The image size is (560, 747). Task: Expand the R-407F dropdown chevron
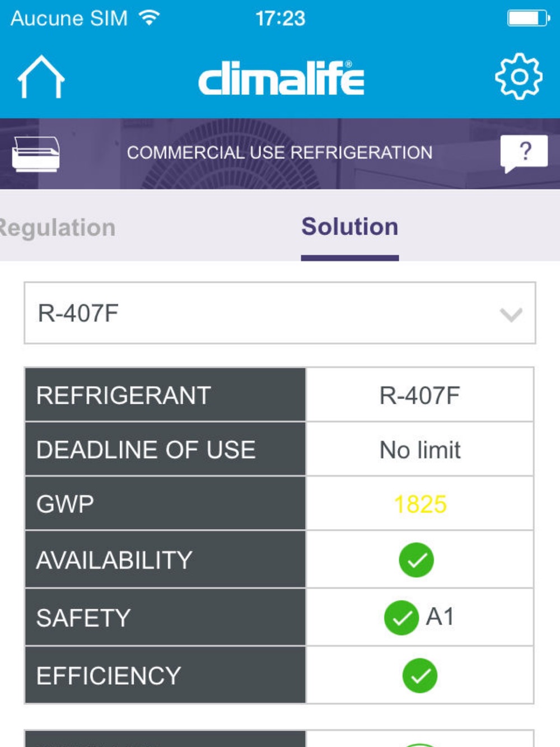[x=511, y=314]
